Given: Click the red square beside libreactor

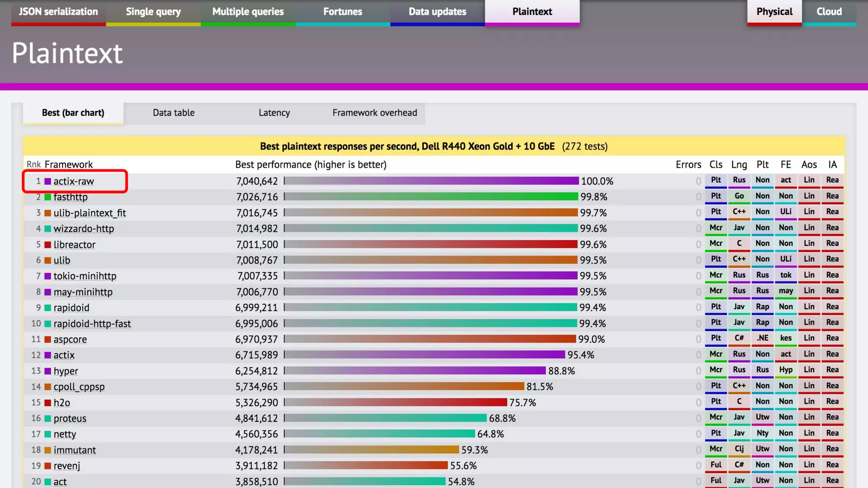Looking at the screenshot, I should pyautogui.click(x=48, y=244).
